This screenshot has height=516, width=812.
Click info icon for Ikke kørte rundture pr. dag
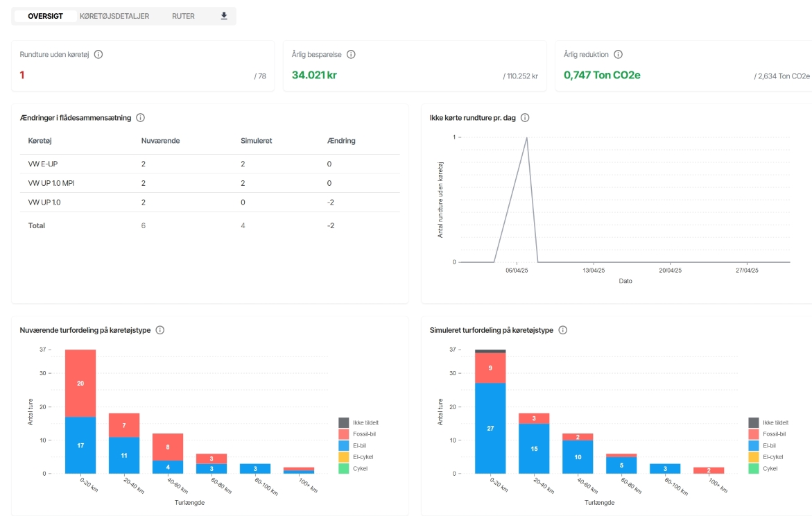pyautogui.click(x=525, y=118)
